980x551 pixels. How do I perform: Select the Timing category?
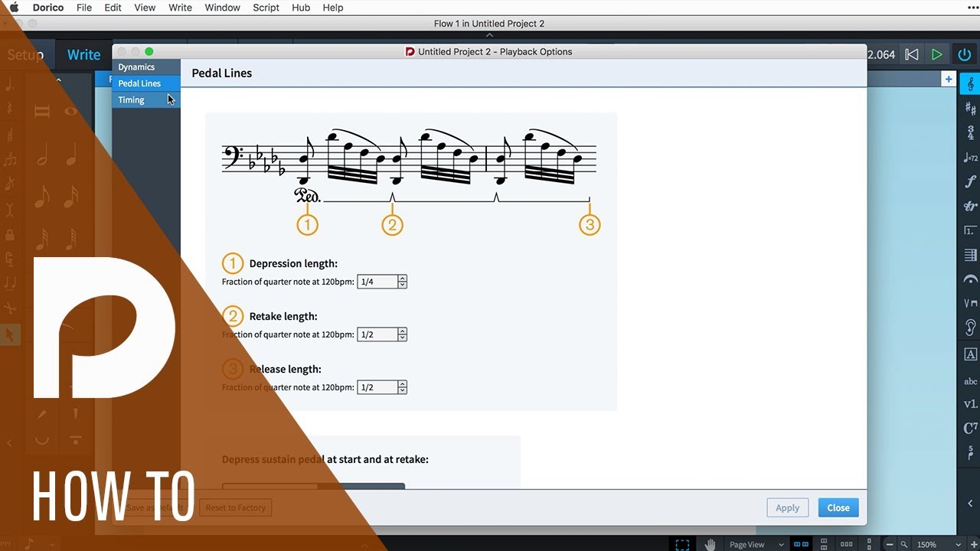[146, 100]
